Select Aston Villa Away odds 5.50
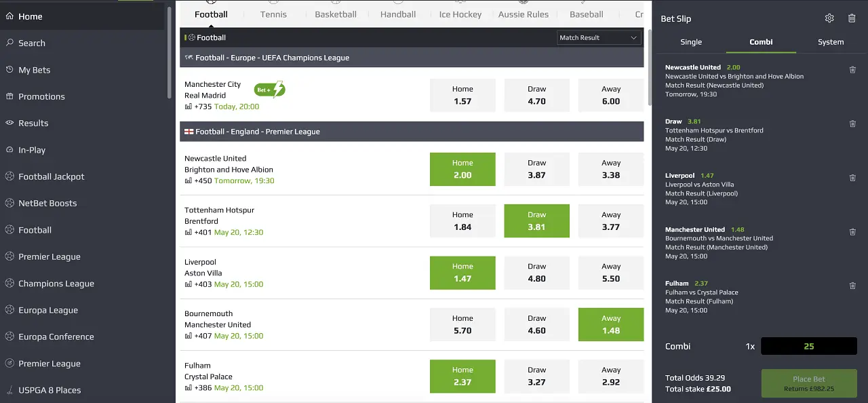Viewport: 868px width, 403px height. (611, 273)
